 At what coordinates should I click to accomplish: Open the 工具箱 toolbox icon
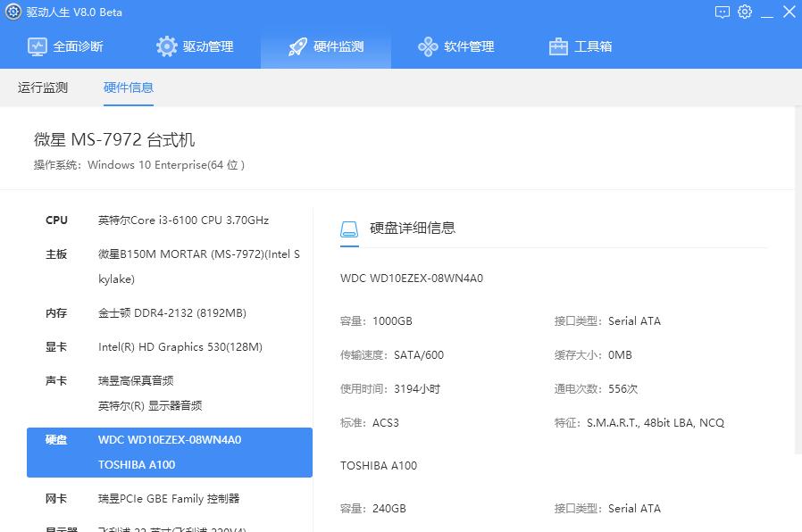point(558,46)
